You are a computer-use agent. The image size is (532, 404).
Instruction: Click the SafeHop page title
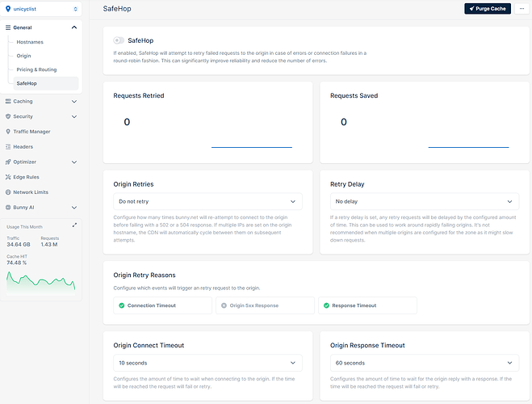117,9
